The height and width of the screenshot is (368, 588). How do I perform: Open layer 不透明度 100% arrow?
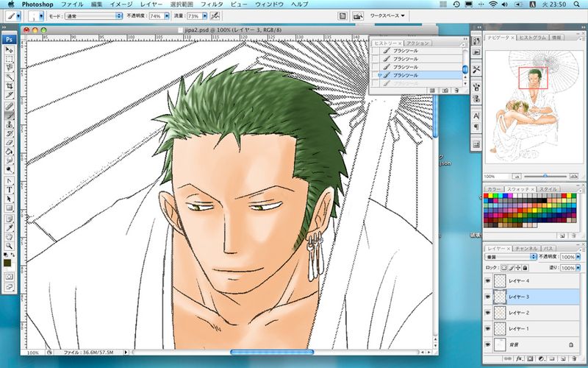click(x=578, y=257)
